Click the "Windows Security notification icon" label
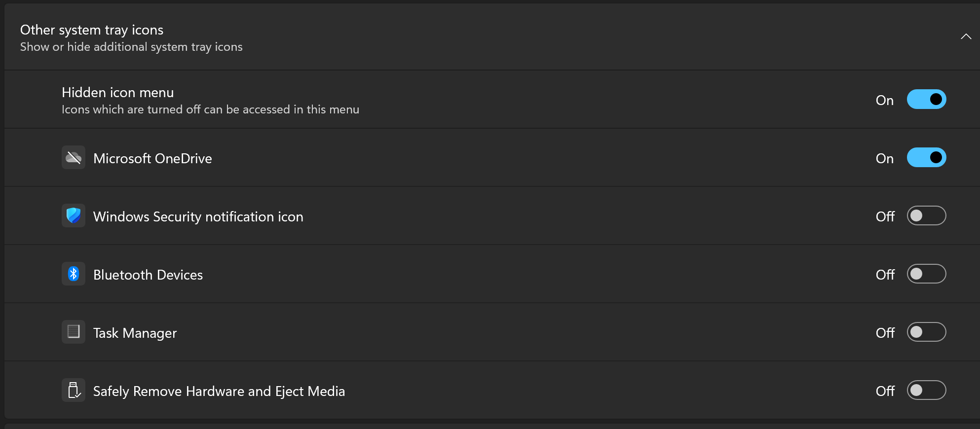This screenshot has width=980, height=429. 198,217
